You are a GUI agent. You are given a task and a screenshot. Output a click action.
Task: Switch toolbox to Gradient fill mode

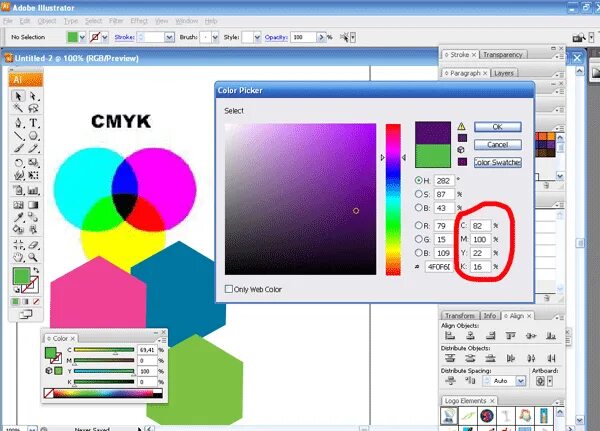click(26, 302)
